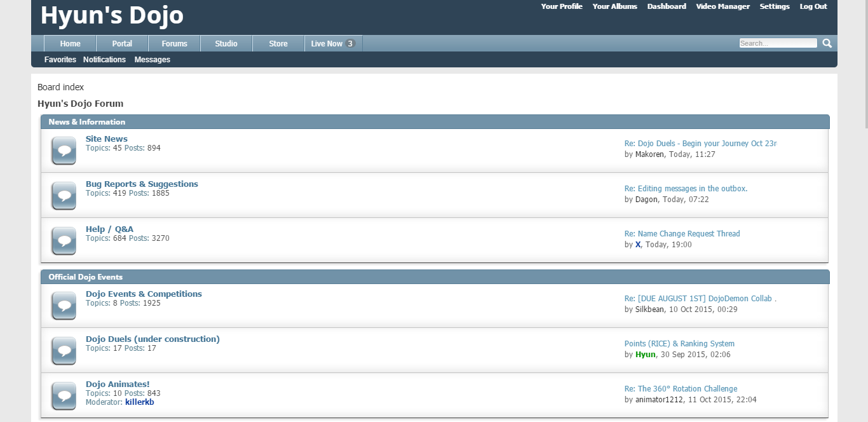
Task: View poster X's profile
Action: 638,245
